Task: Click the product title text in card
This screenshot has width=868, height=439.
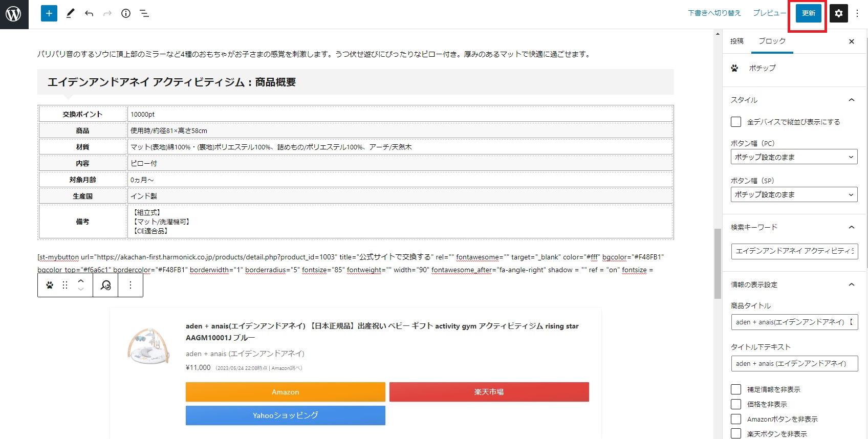Action: coord(382,332)
